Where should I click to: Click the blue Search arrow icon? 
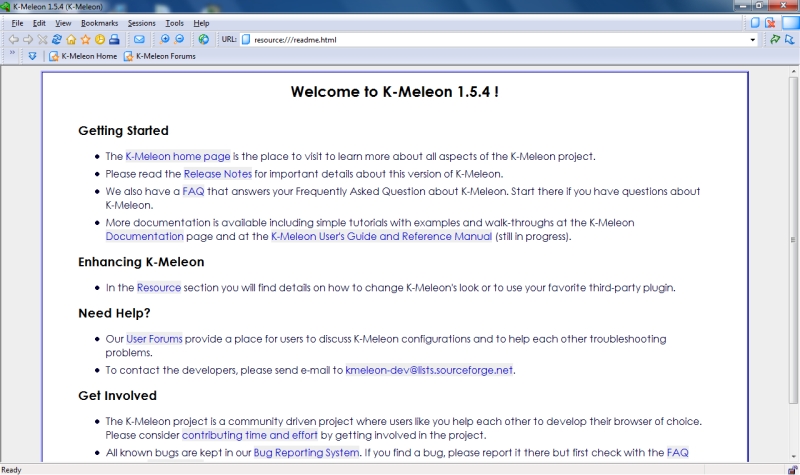pyautogui.click(x=789, y=39)
